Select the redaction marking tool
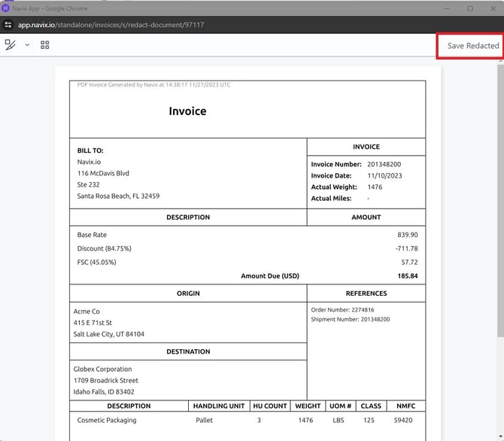504x441 pixels. pyautogui.click(x=11, y=44)
